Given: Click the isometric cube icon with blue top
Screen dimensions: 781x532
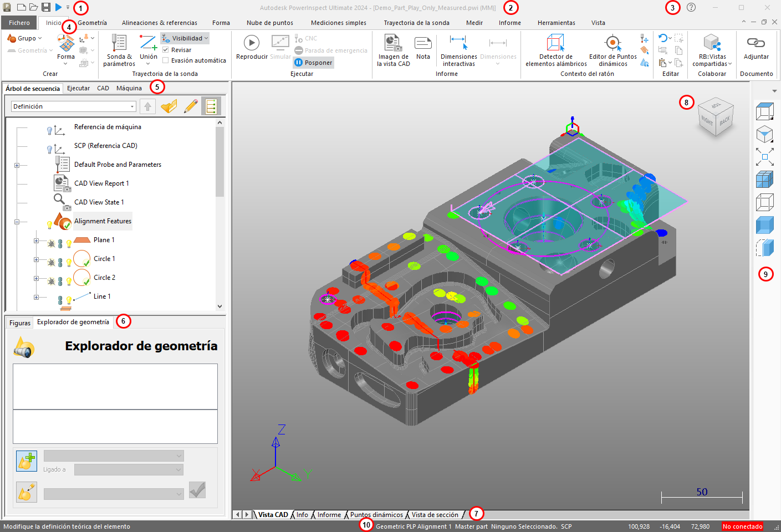Looking at the screenshot, I should coord(765,134).
